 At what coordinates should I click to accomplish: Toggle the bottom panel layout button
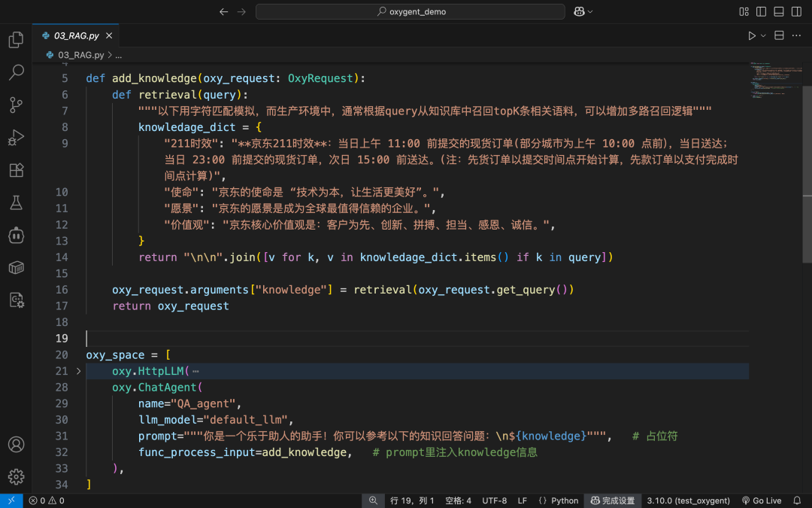(x=779, y=11)
